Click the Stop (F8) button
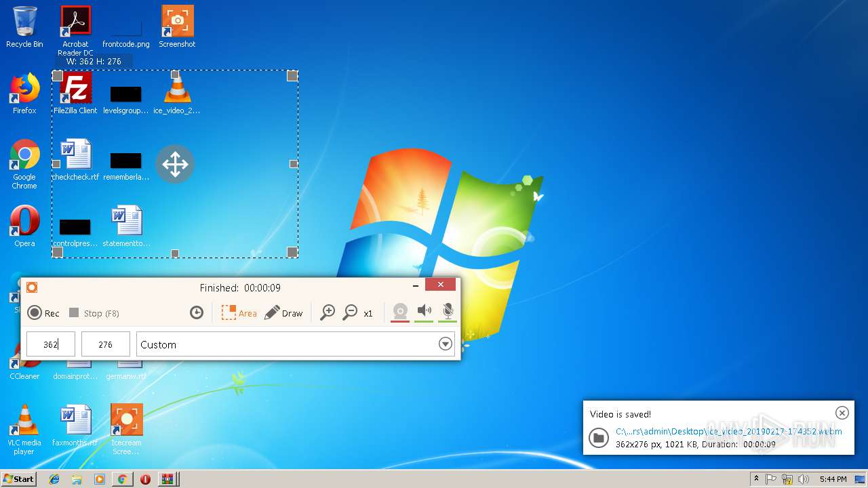This screenshot has height=488, width=868. (94, 313)
